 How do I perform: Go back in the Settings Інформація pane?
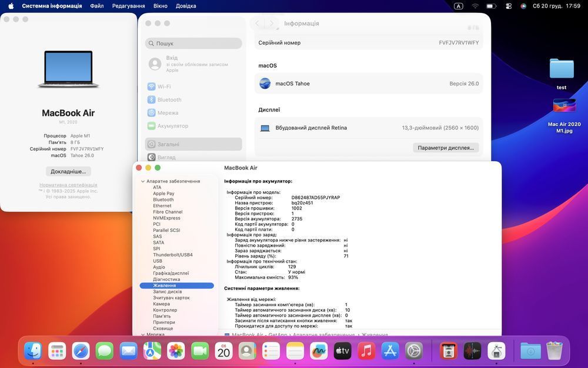[x=258, y=24]
